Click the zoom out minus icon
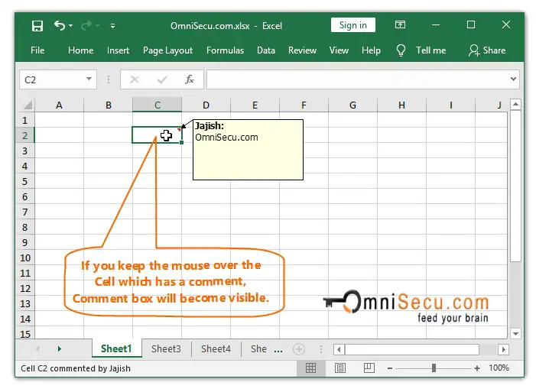Image resolution: width=536 pixels, height=392 pixels. 390,368
